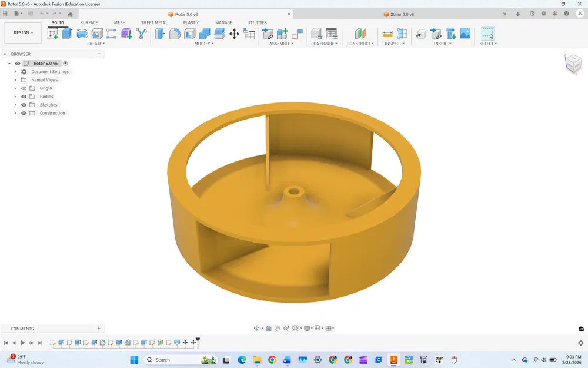This screenshot has width=588, height=368.
Task: Open the CONFIGURE dropdown menu
Action: coord(324,44)
